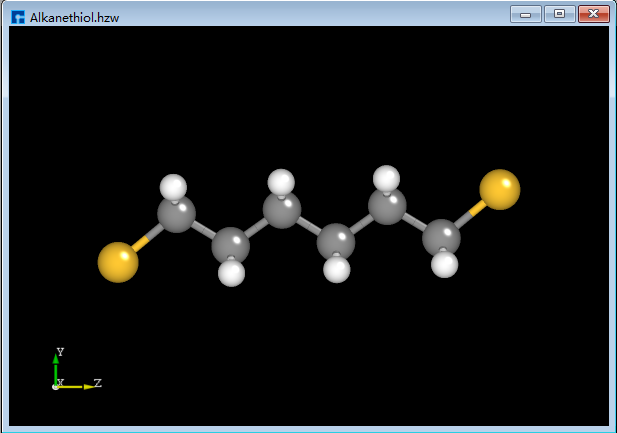617x433 pixels.
Task: Click the bond joining left sulfur to carbon
Action: coord(145,240)
